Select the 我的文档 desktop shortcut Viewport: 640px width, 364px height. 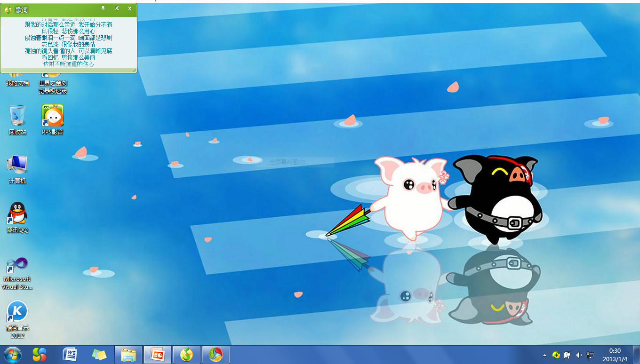(x=17, y=79)
